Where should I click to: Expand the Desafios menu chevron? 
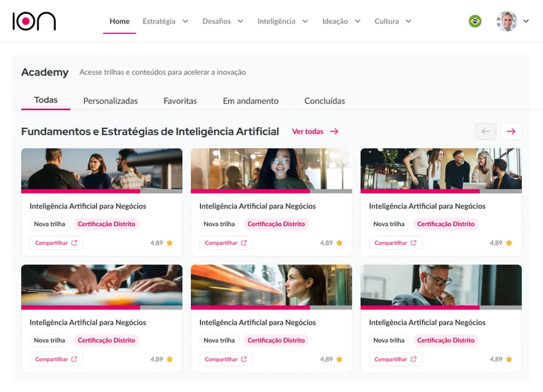pyautogui.click(x=240, y=21)
